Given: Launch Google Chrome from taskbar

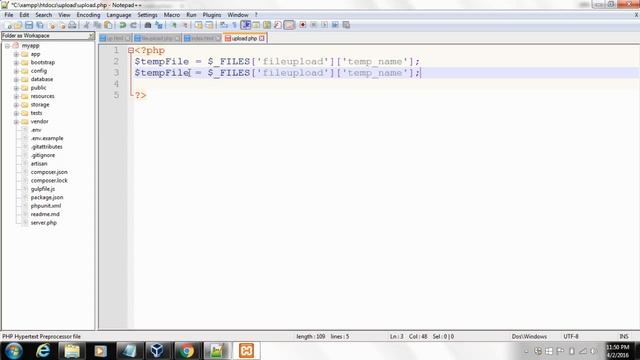Looking at the screenshot, I should [187, 351].
